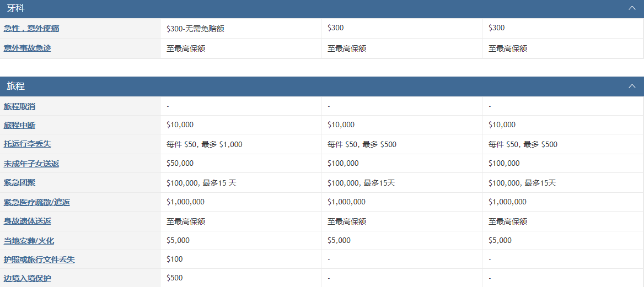
Task: Open the 未成年子女送返 link
Action: point(31,164)
